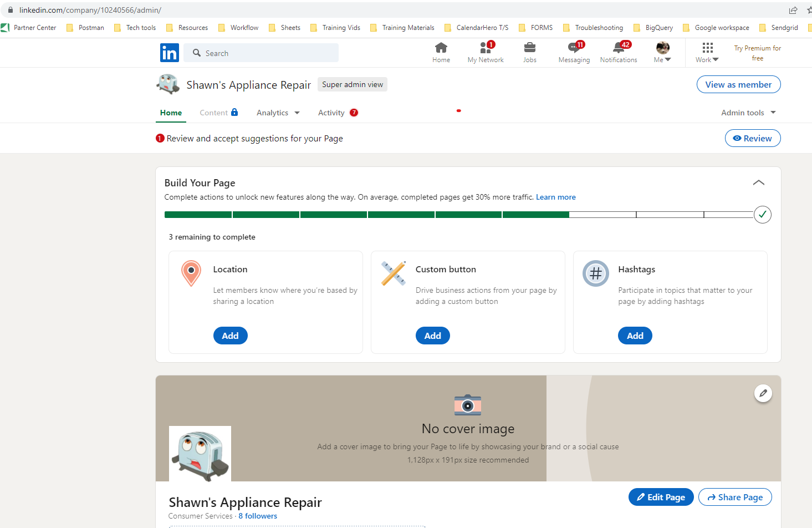Click '3 remaining to complete' text
Viewport: 812px width, 528px height.
pos(212,237)
